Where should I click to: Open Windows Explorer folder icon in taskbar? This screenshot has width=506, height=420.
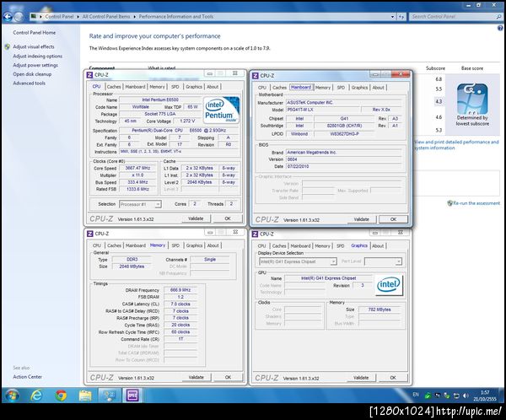coord(85,395)
